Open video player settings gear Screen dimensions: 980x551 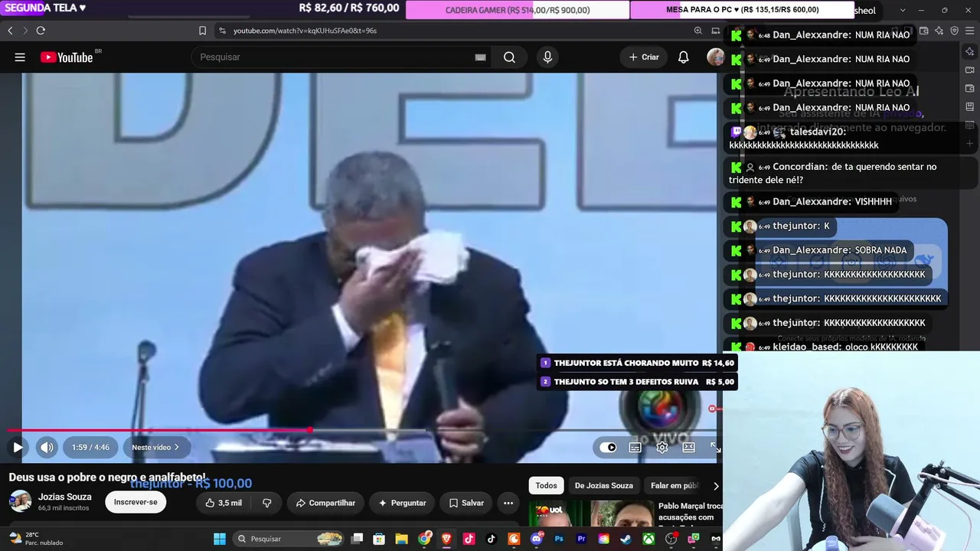(x=662, y=448)
